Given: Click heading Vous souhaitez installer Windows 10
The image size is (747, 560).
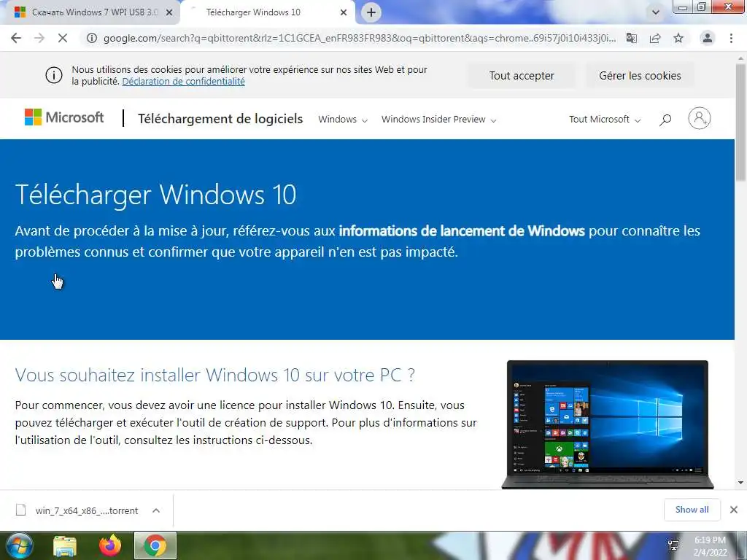Looking at the screenshot, I should pyautogui.click(x=215, y=376).
